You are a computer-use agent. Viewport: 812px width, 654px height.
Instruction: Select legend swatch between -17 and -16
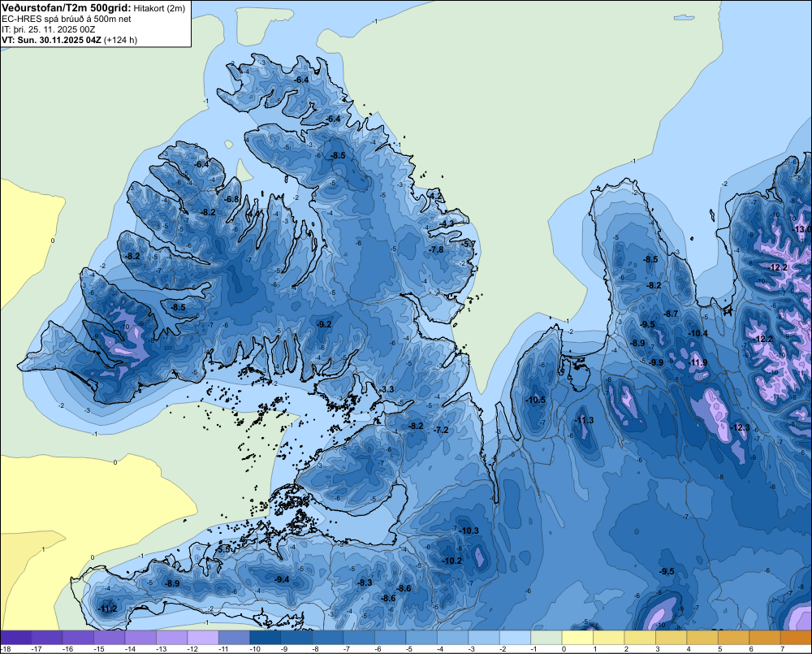[x=47, y=638]
